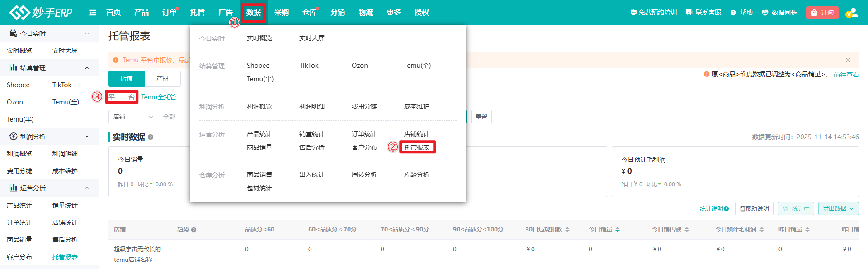Click 数据同步 in top bar
The image size is (868, 269).
(779, 13)
